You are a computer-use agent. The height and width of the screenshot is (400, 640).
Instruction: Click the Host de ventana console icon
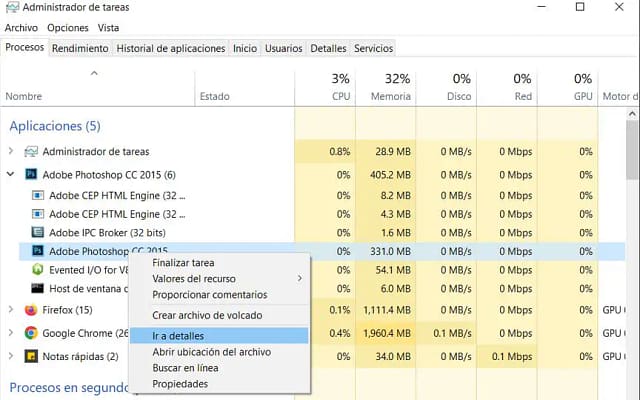click(x=38, y=289)
